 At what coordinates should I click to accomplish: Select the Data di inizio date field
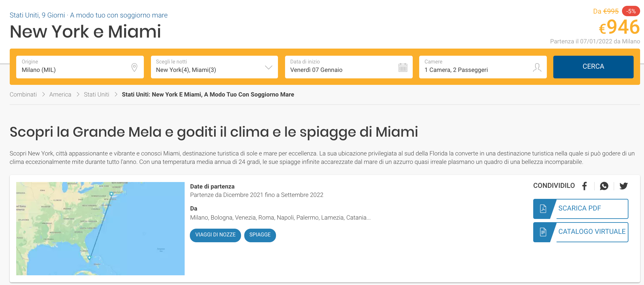(x=349, y=67)
